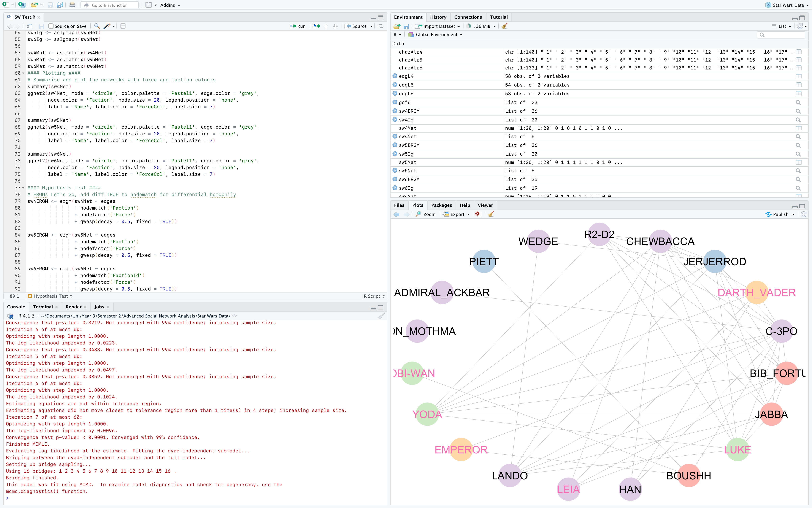
Task: Expand the sw5ERGM list object
Action: tap(395, 145)
